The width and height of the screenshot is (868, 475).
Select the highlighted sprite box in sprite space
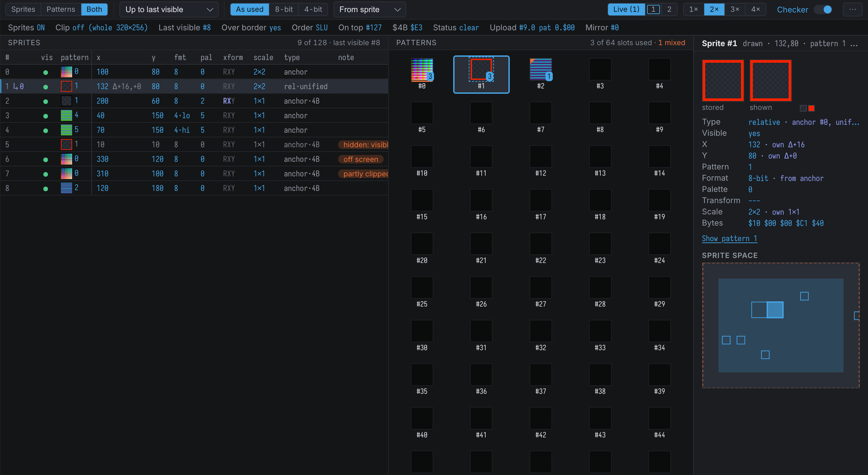775,310
